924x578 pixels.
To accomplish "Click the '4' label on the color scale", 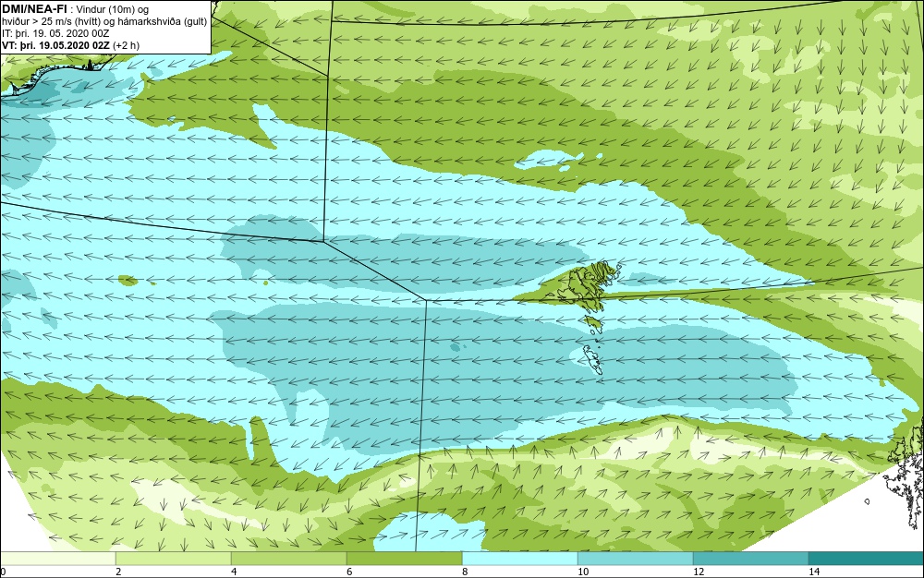I will tap(234, 572).
